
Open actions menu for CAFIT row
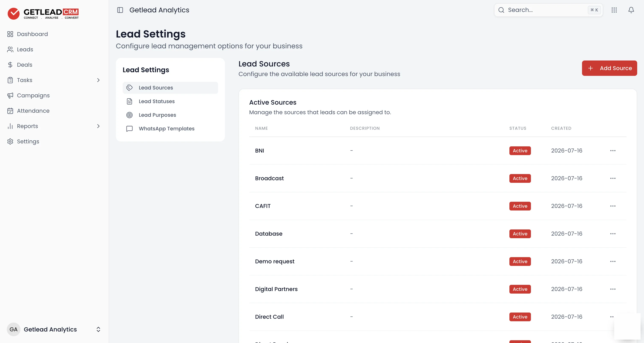click(x=613, y=206)
